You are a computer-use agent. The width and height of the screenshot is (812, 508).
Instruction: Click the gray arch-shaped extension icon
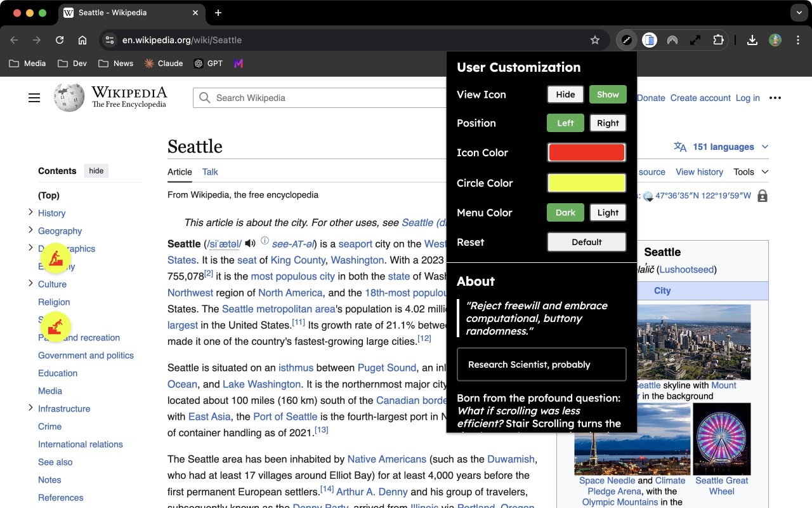(x=672, y=40)
